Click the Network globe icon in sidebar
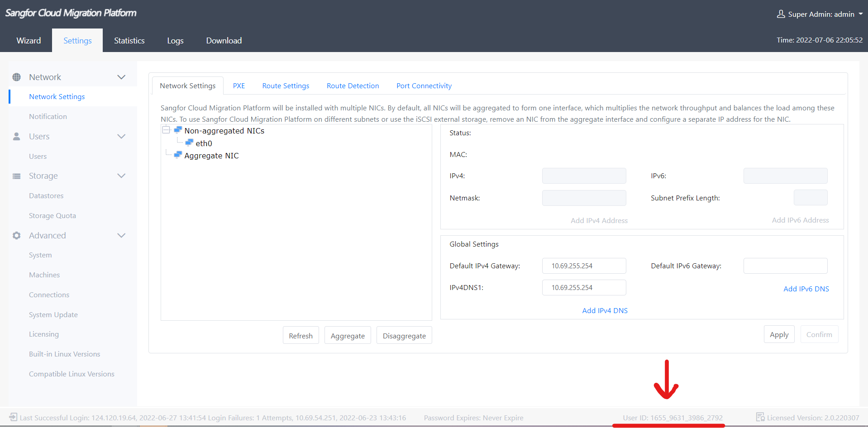This screenshot has height=428, width=868. point(17,77)
